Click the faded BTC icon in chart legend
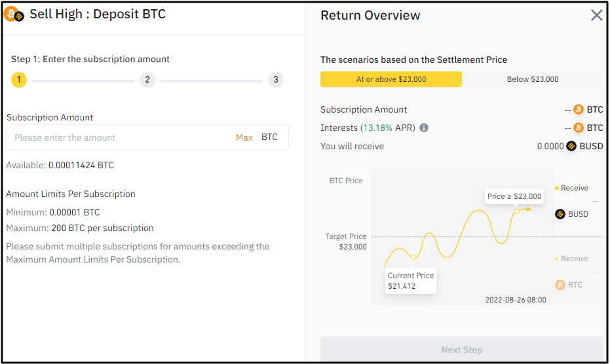The height and width of the screenshot is (364, 610). [x=560, y=285]
